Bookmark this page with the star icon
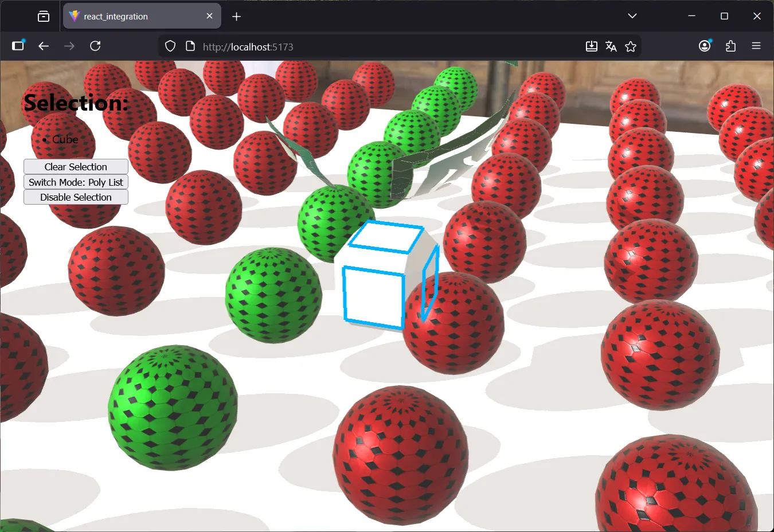This screenshot has width=774, height=532. 631,46
